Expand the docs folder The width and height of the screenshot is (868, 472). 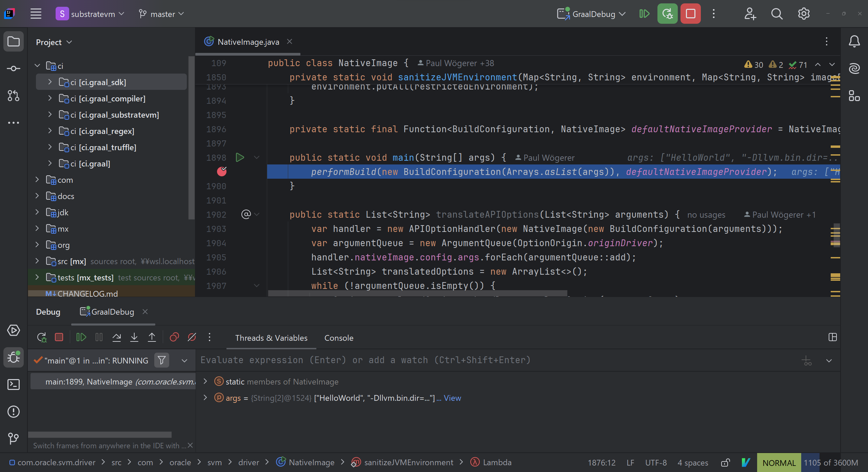(x=37, y=196)
